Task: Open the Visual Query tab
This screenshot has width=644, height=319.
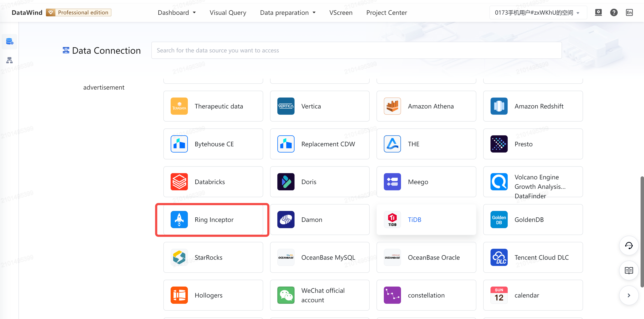Action: (x=228, y=12)
